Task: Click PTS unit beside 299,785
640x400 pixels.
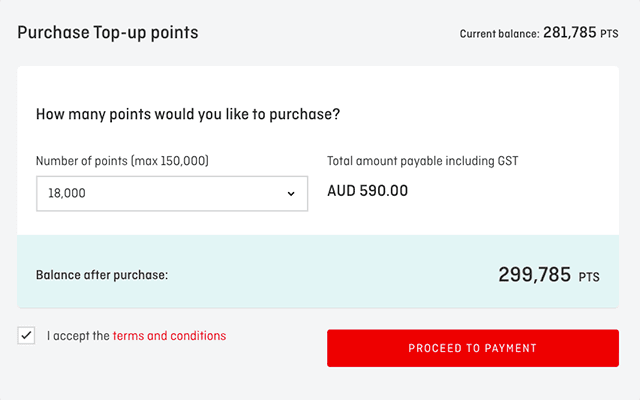Action: [589, 277]
